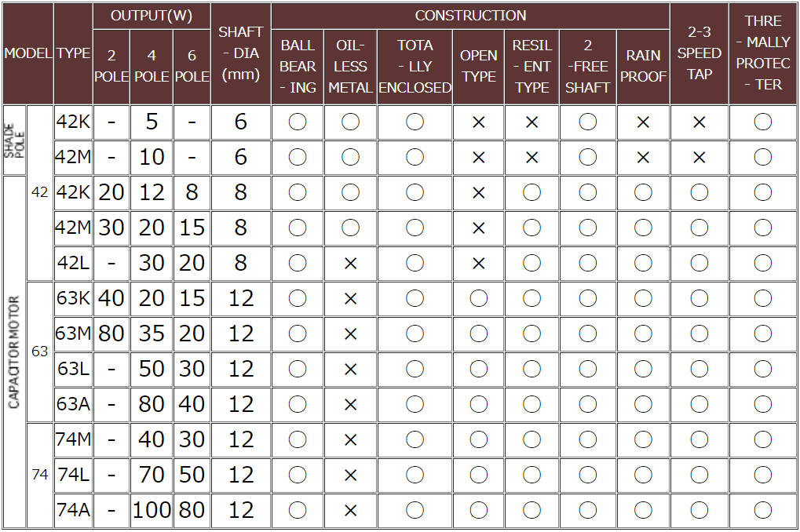Click the Oil-less Metal cross in 63A row

tap(350, 405)
